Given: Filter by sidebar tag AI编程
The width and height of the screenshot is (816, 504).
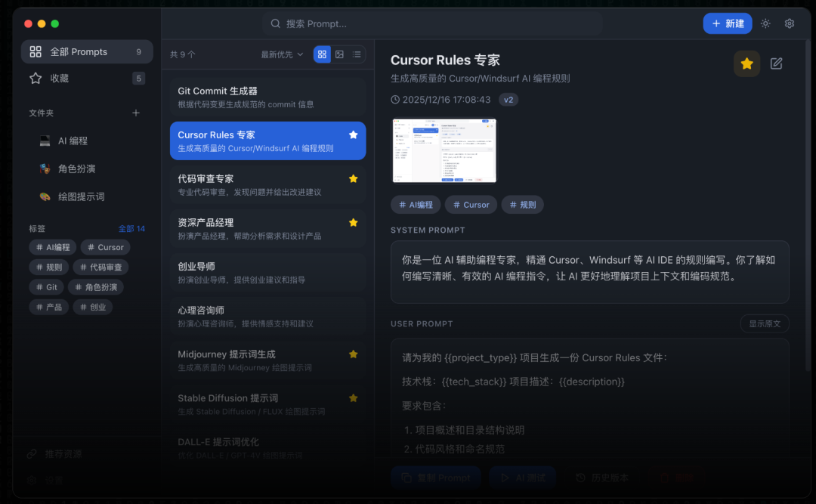Looking at the screenshot, I should (x=53, y=247).
